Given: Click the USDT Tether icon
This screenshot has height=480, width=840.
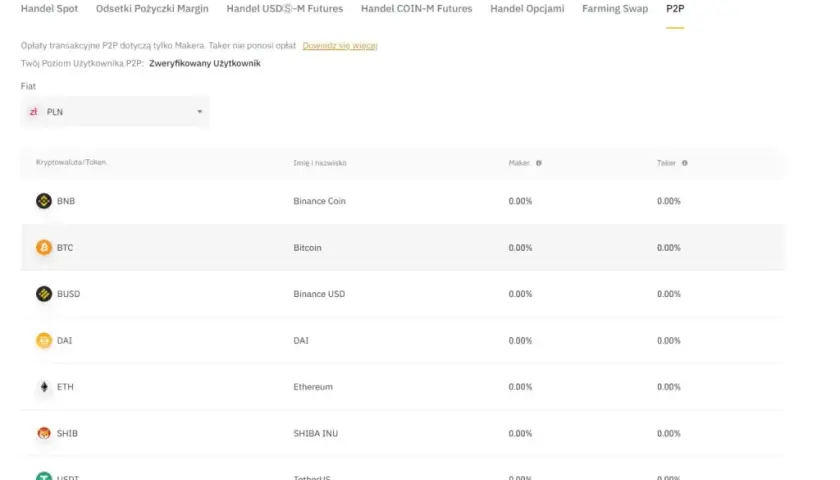Looking at the screenshot, I should click(x=44, y=476).
